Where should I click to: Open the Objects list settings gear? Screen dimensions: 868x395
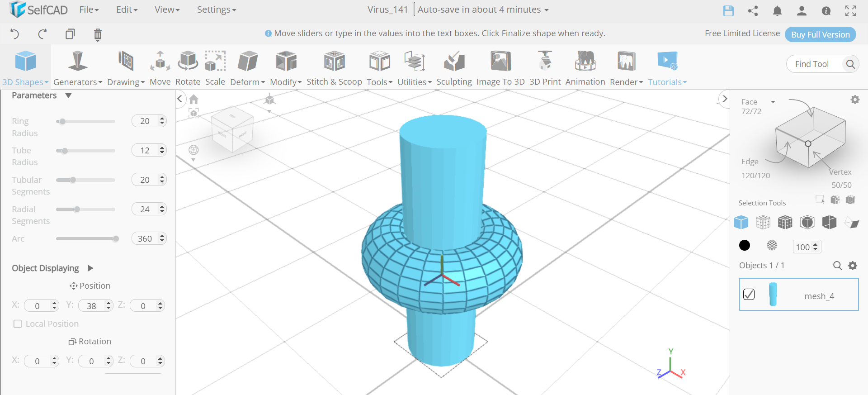click(853, 266)
